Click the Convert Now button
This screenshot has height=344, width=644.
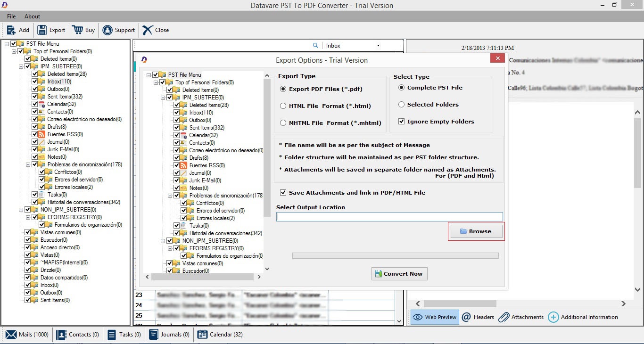click(x=399, y=274)
